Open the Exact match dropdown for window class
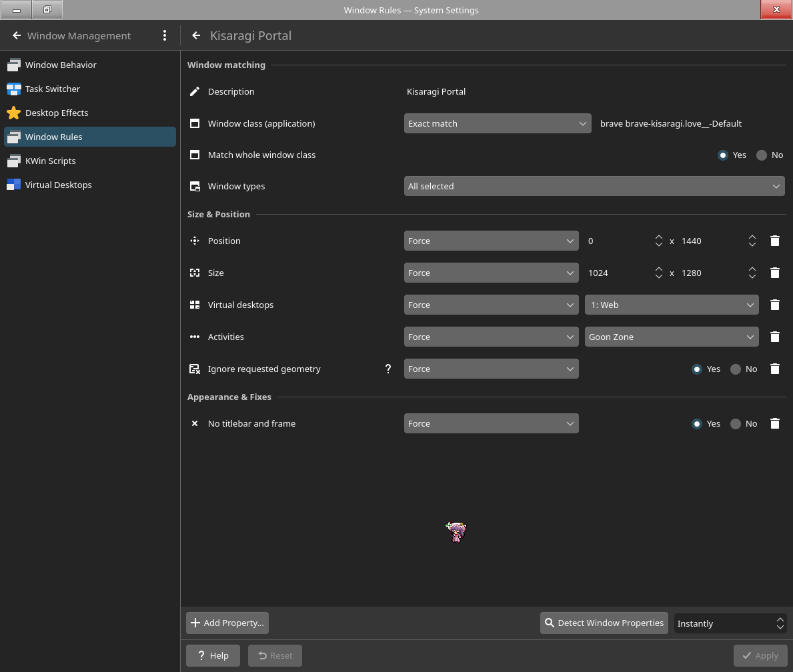 (498, 123)
